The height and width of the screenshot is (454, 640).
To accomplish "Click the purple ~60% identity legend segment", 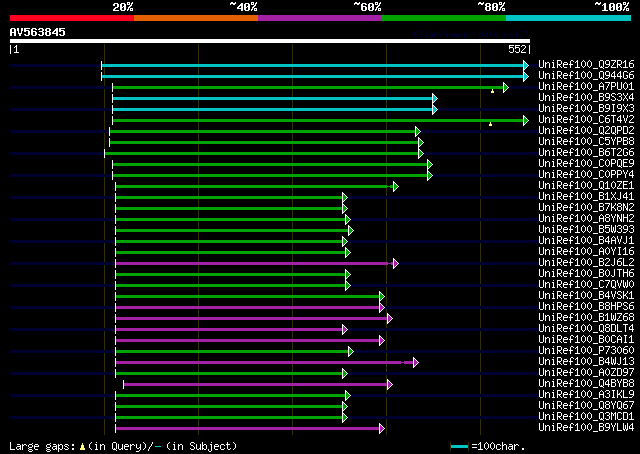I will [320, 18].
